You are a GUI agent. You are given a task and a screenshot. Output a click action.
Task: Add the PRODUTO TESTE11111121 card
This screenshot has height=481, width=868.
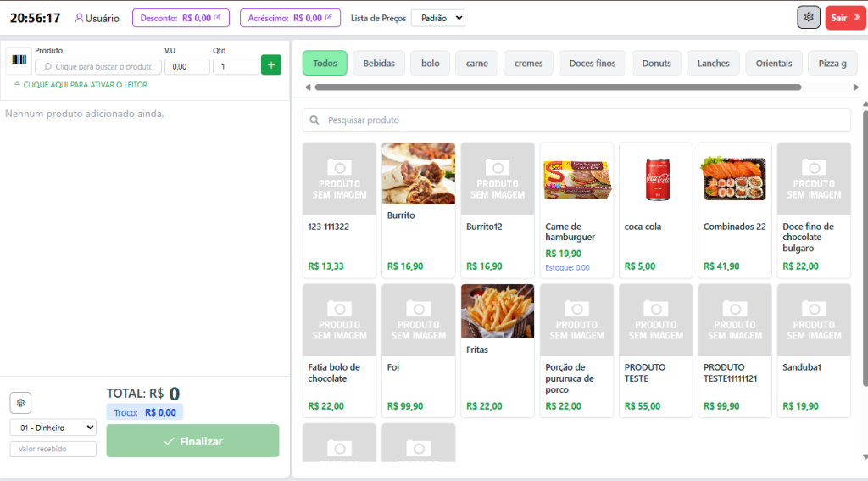point(735,350)
